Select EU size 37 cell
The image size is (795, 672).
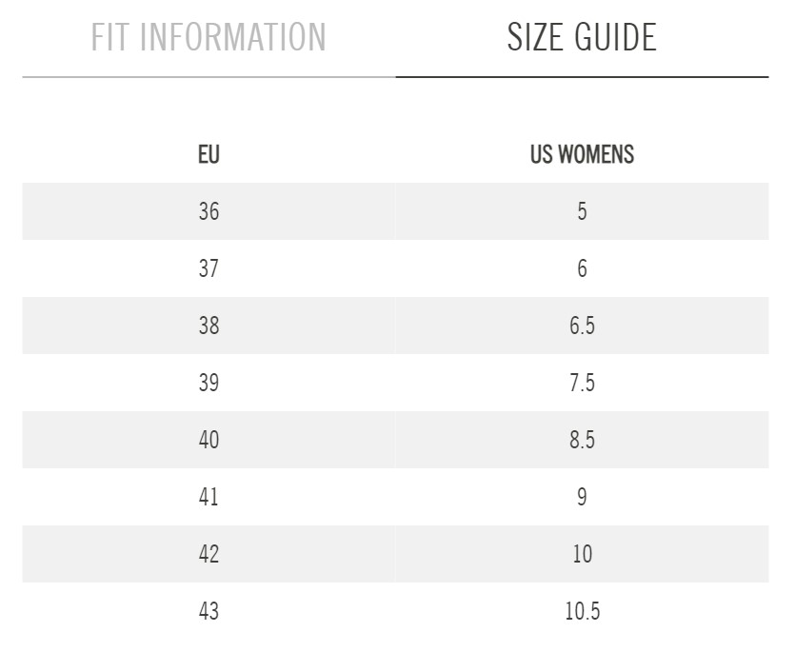pyautogui.click(x=209, y=268)
